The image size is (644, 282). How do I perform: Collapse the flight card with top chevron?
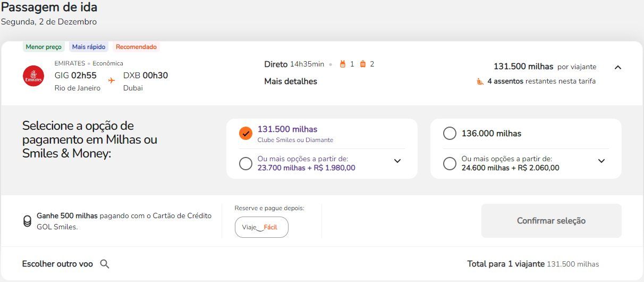[x=617, y=67]
